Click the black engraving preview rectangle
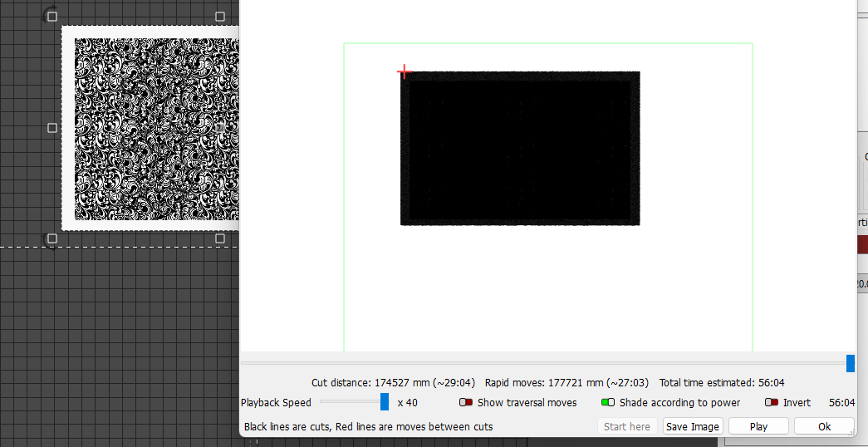 click(520, 148)
